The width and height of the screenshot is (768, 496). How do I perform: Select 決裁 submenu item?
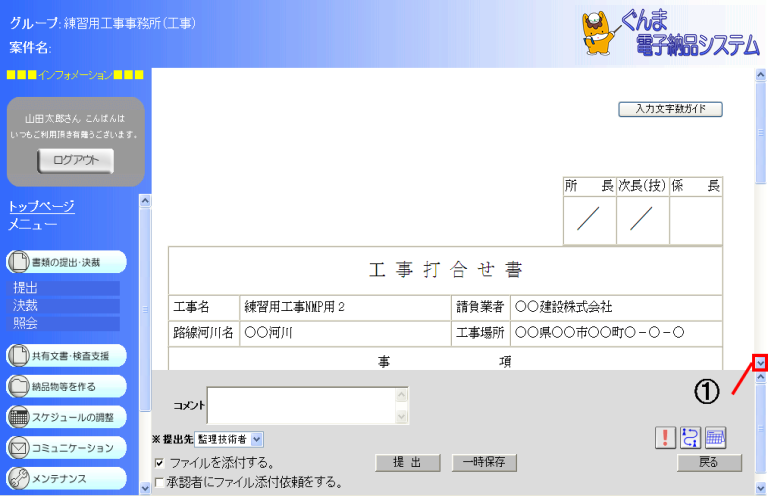pos(64,306)
